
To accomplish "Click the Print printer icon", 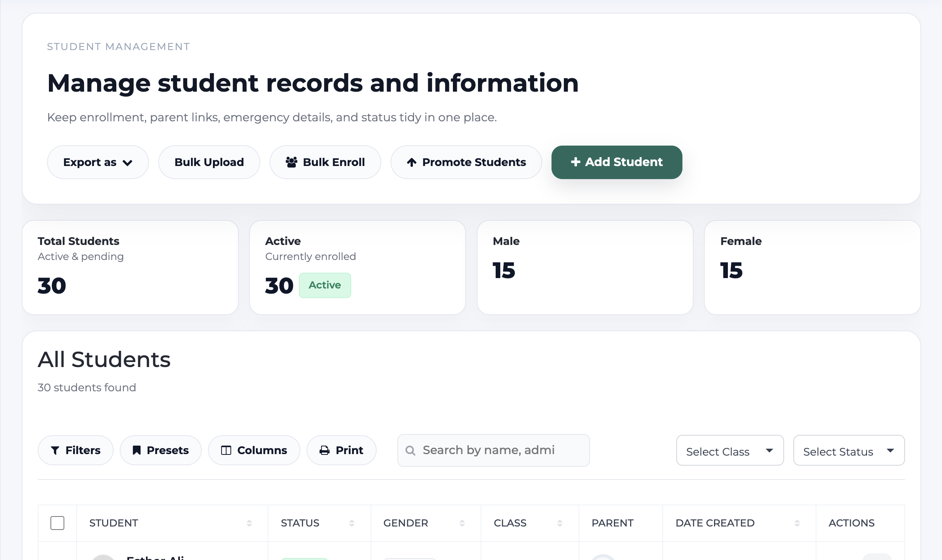I will [x=325, y=450].
